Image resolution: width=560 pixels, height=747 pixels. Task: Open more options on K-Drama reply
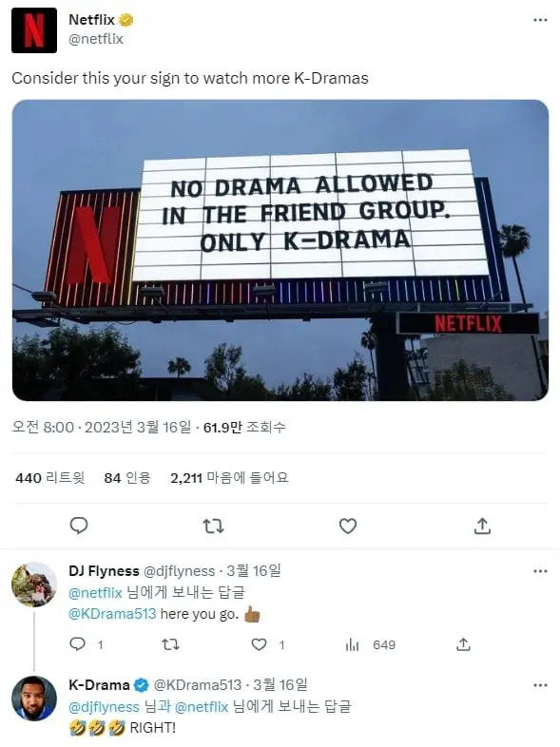[540, 685]
